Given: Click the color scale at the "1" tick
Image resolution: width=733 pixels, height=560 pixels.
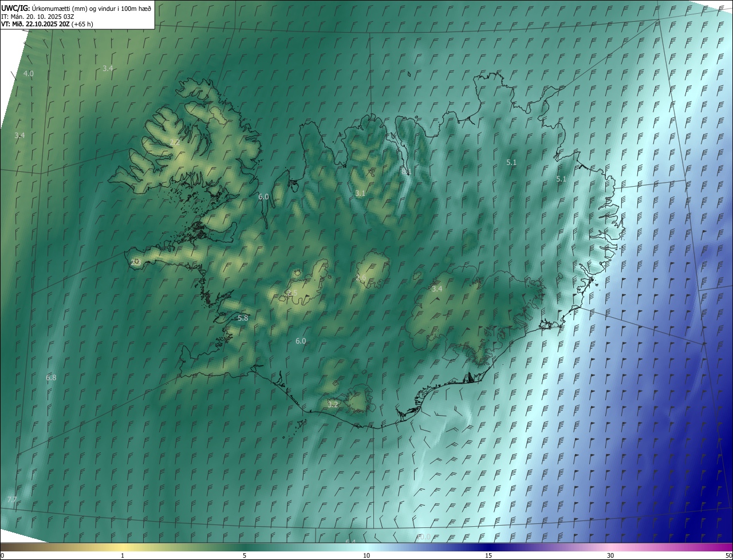Looking at the screenshot, I should pyautogui.click(x=123, y=555).
